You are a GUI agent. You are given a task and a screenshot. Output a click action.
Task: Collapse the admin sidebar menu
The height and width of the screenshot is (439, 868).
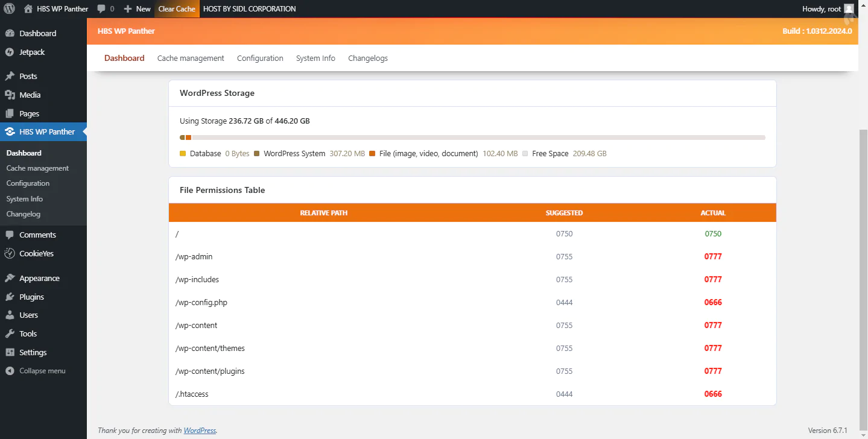[x=35, y=371]
